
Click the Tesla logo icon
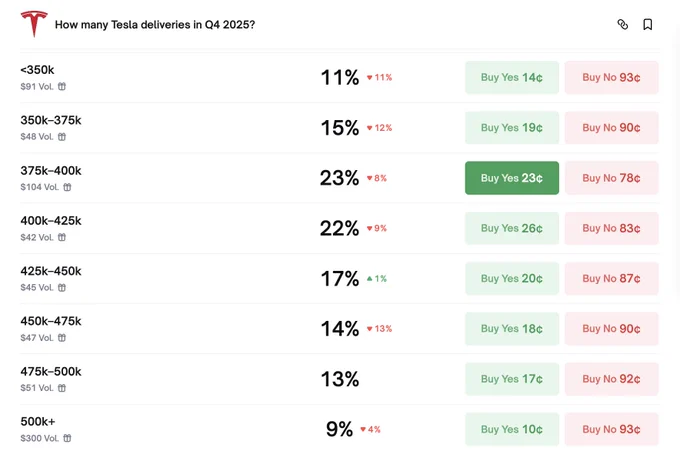[x=34, y=24]
